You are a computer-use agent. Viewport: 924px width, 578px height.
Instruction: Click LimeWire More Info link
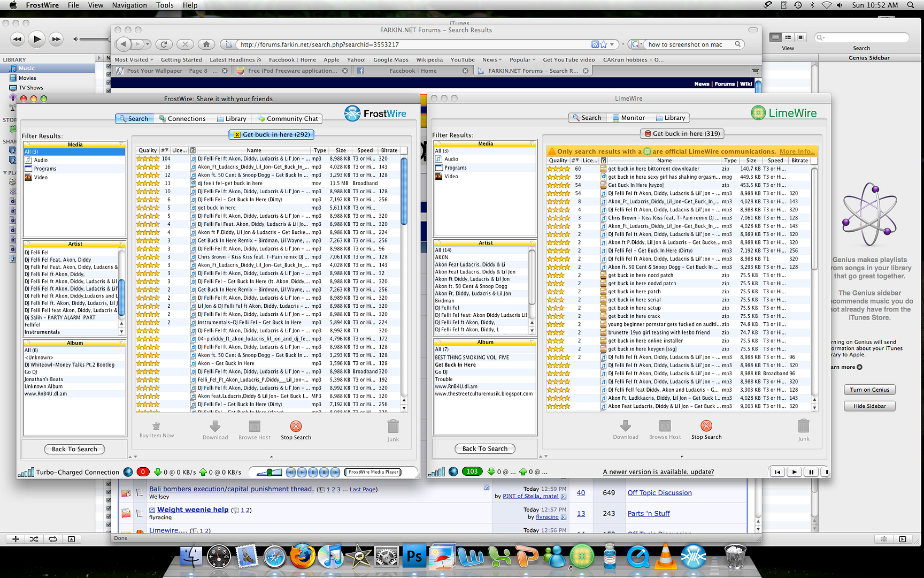(797, 151)
